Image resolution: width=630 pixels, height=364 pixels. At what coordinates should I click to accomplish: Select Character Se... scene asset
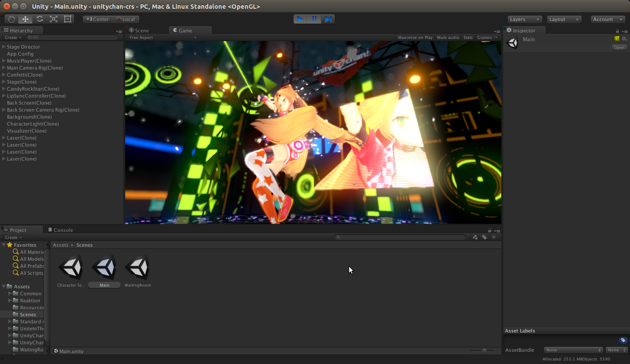point(71,271)
